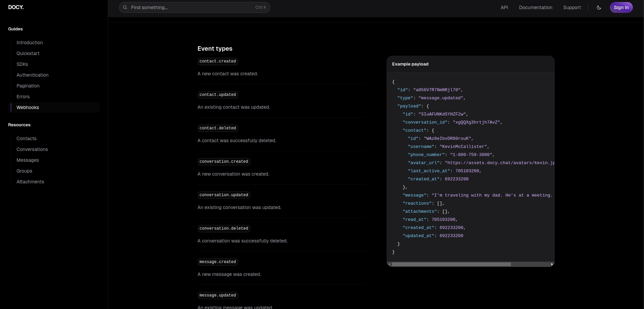The image size is (644, 309).
Task: Open Messages resource page
Action: coord(28,160)
